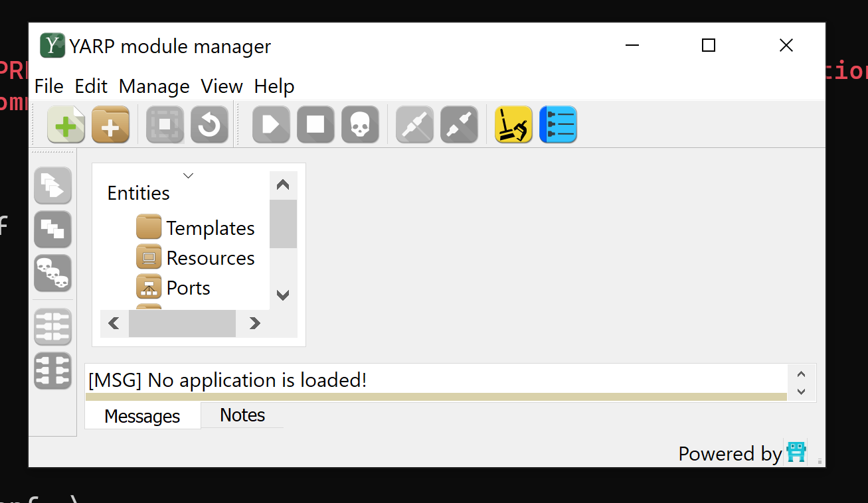Image resolution: width=868 pixels, height=503 pixels.
Task: Open a new application with the green plus icon
Action: click(66, 124)
